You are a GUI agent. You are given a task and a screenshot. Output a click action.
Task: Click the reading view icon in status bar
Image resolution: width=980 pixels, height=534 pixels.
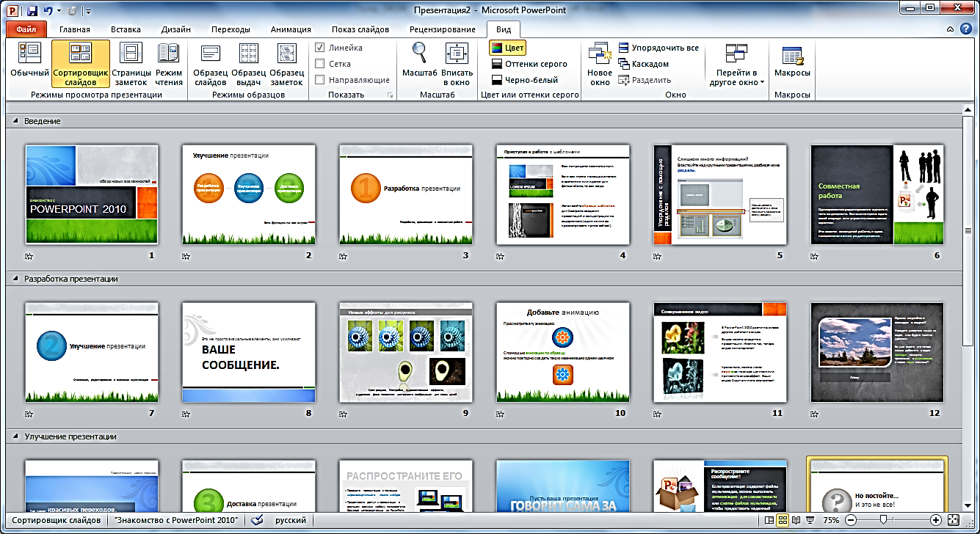pos(796,520)
